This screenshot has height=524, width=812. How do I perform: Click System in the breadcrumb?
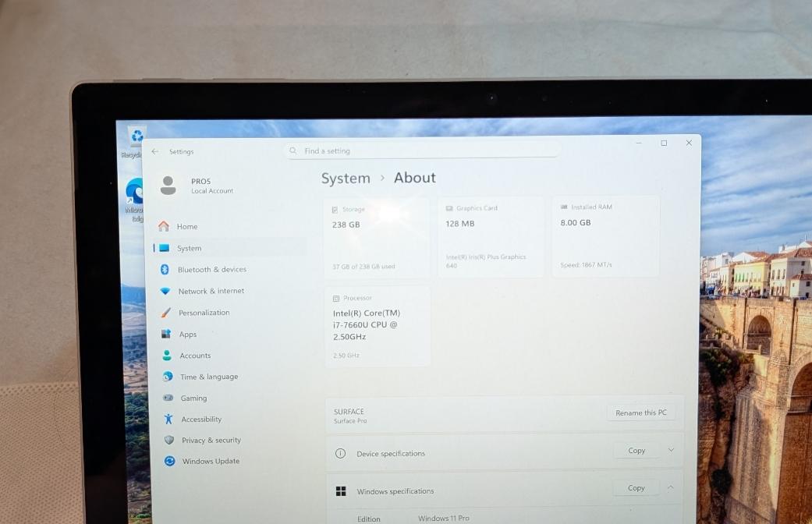click(346, 179)
